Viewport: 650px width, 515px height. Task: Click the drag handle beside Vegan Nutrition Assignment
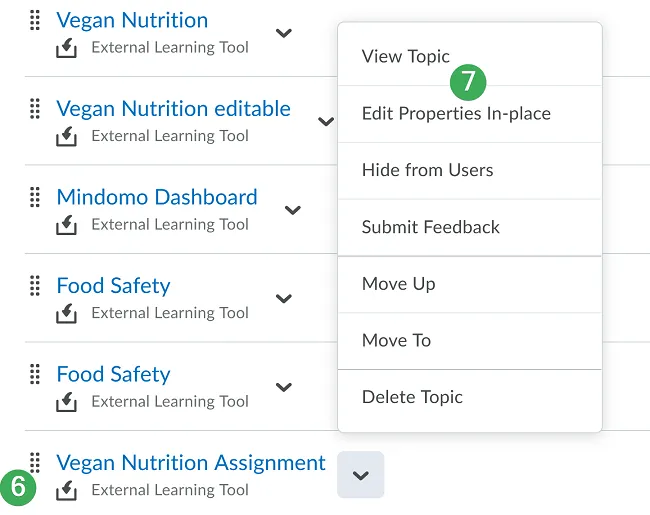point(35,462)
